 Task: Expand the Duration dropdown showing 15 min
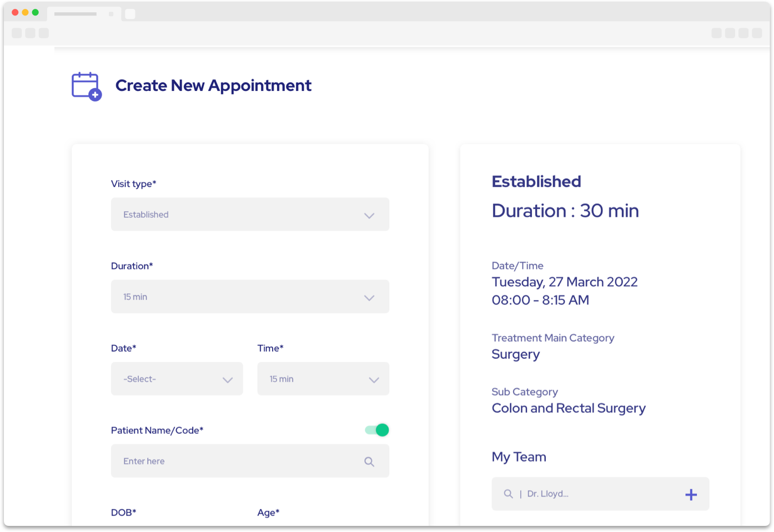250,297
